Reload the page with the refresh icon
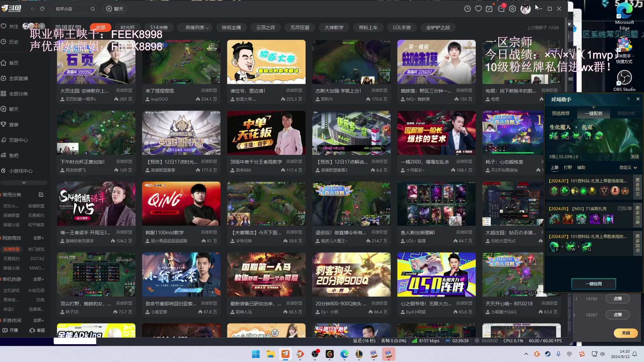 (x=42, y=9)
